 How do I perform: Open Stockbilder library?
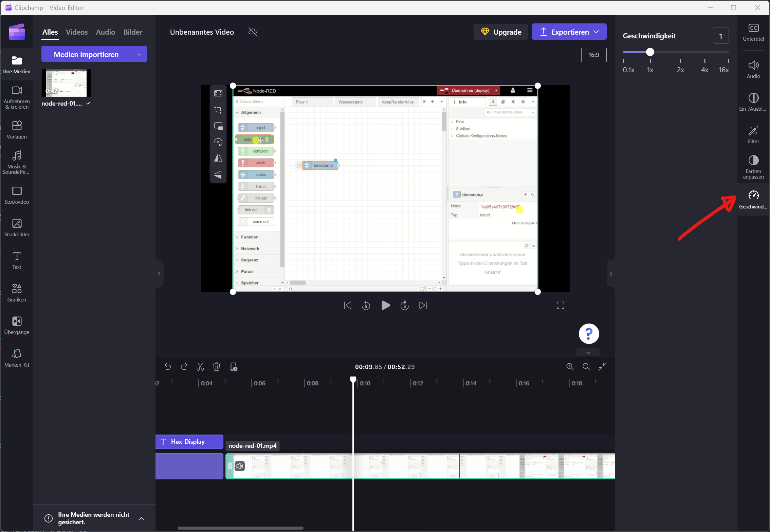(17, 228)
